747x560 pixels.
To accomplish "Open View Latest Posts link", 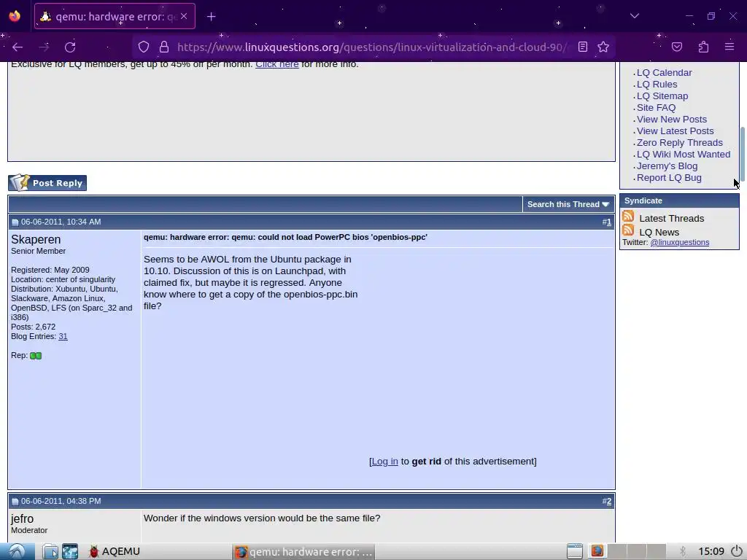I will tap(675, 131).
